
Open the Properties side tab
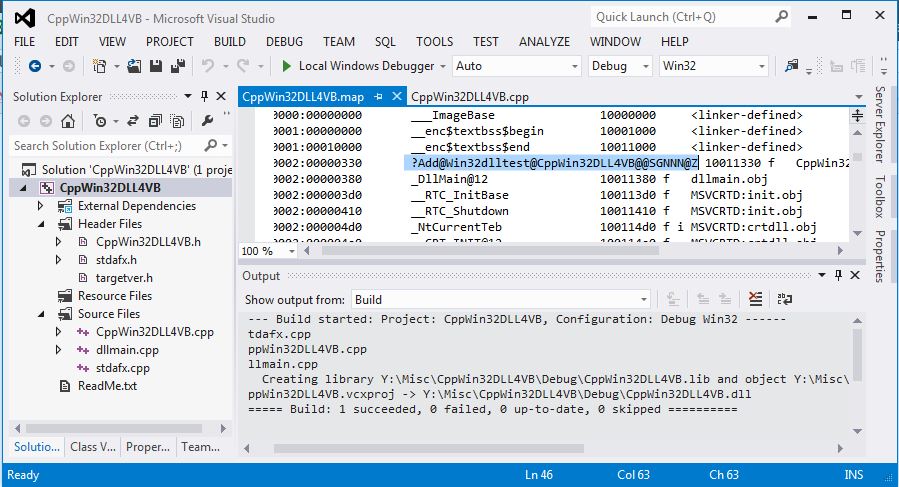[880, 256]
